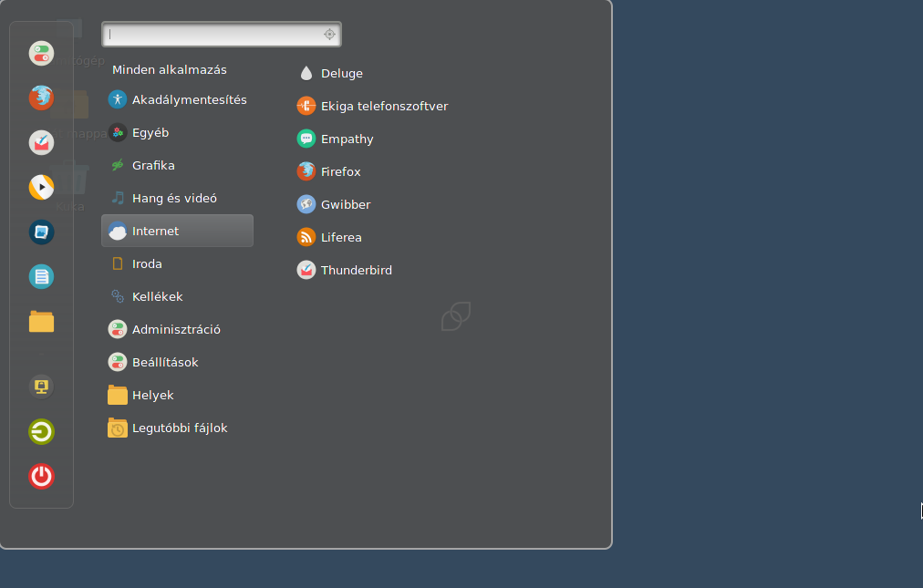Click the Gwibber icon

(x=306, y=204)
